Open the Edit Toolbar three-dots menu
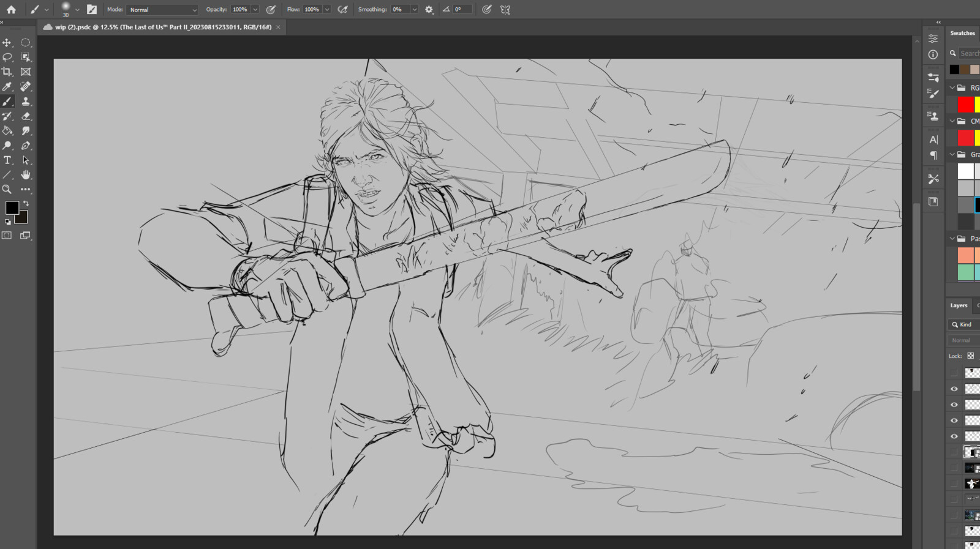This screenshot has width=980, height=549. (26, 190)
